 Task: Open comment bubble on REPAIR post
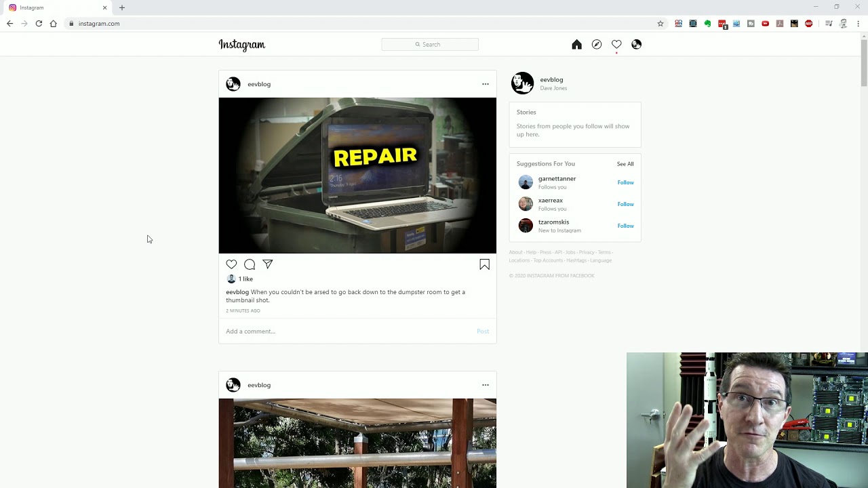250,264
